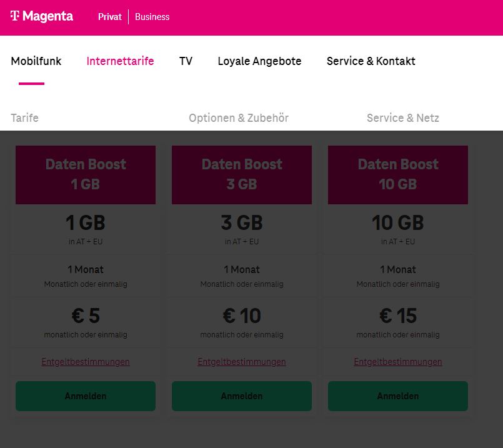Image resolution: width=503 pixels, height=448 pixels.
Task: Switch to the Business section
Action: click(x=152, y=17)
